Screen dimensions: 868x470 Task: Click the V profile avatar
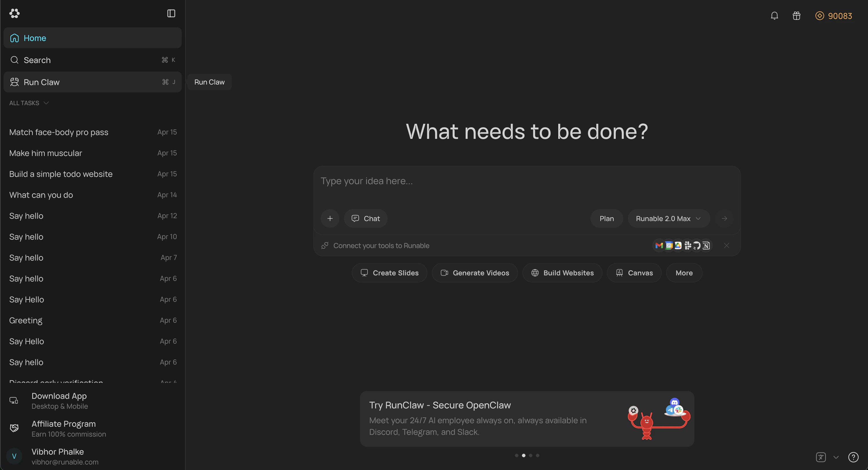(x=14, y=456)
